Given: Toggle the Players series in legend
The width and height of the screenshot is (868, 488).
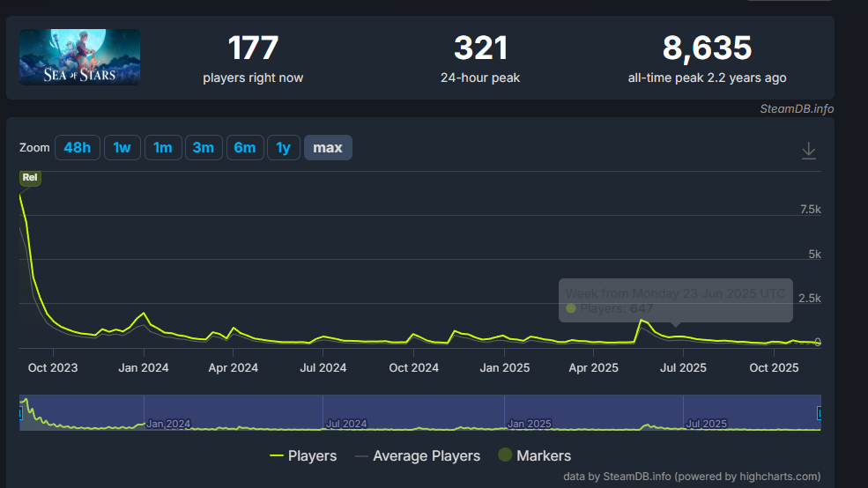Looking at the screenshot, I should click(x=303, y=455).
